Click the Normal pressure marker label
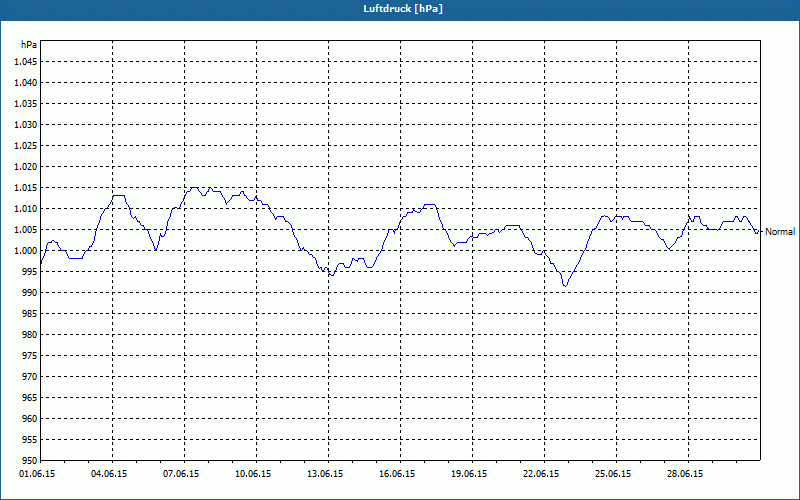 point(780,232)
